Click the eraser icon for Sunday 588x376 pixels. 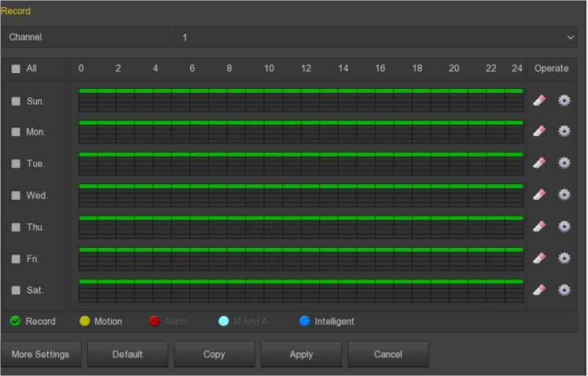click(538, 100)
